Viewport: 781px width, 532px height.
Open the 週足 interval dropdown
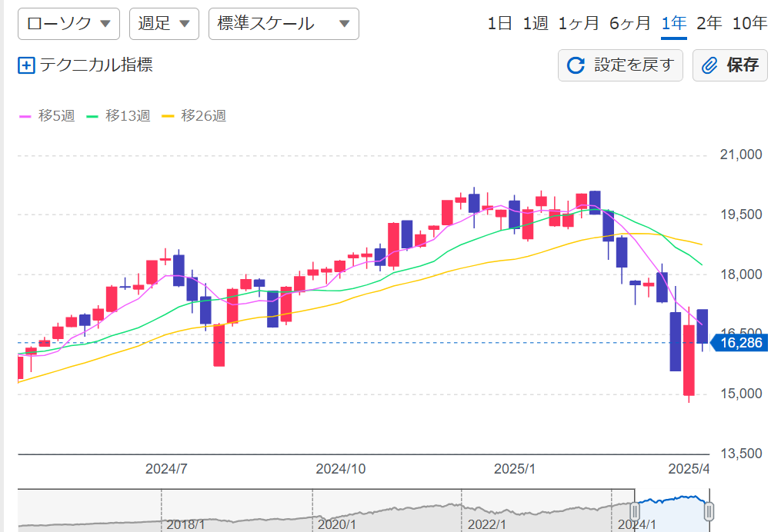(x=164, y=24)
